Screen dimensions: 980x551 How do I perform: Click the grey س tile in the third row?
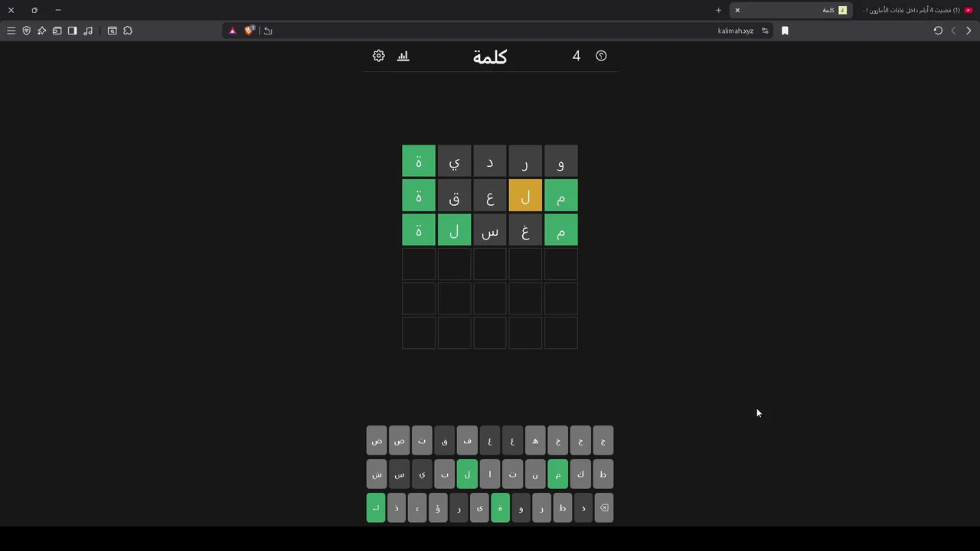coord(490,230)
